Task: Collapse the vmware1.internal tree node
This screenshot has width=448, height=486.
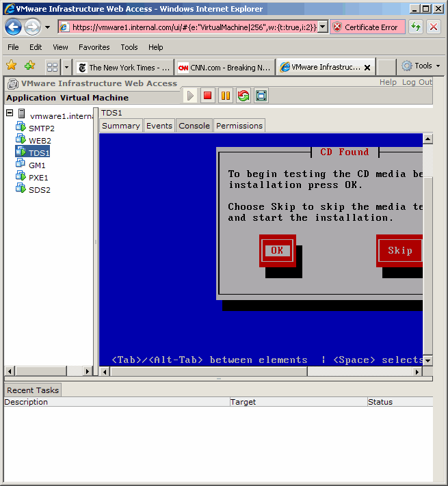Action: pyautogui.click(x=10, y=113)
